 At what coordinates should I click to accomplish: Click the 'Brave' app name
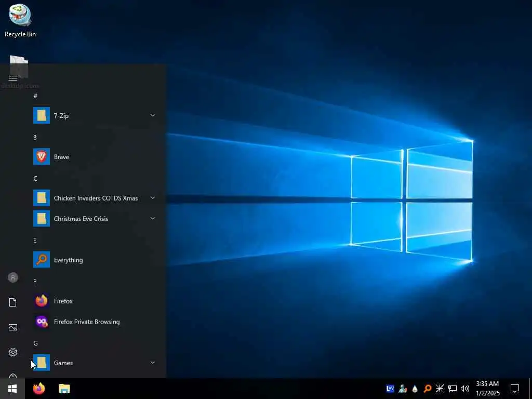(61, 157)
